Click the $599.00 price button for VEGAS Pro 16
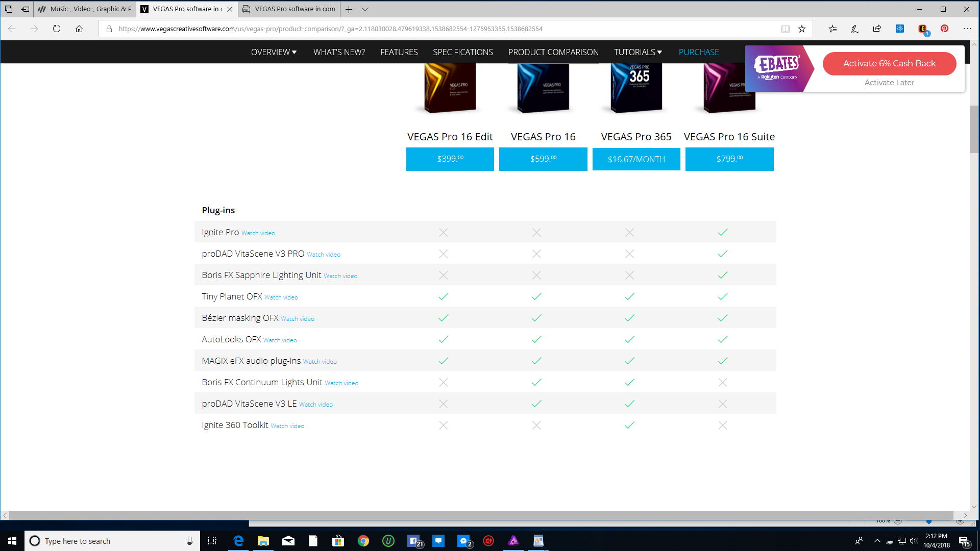This screenshot has width=980, height=551. click(543, 159)
